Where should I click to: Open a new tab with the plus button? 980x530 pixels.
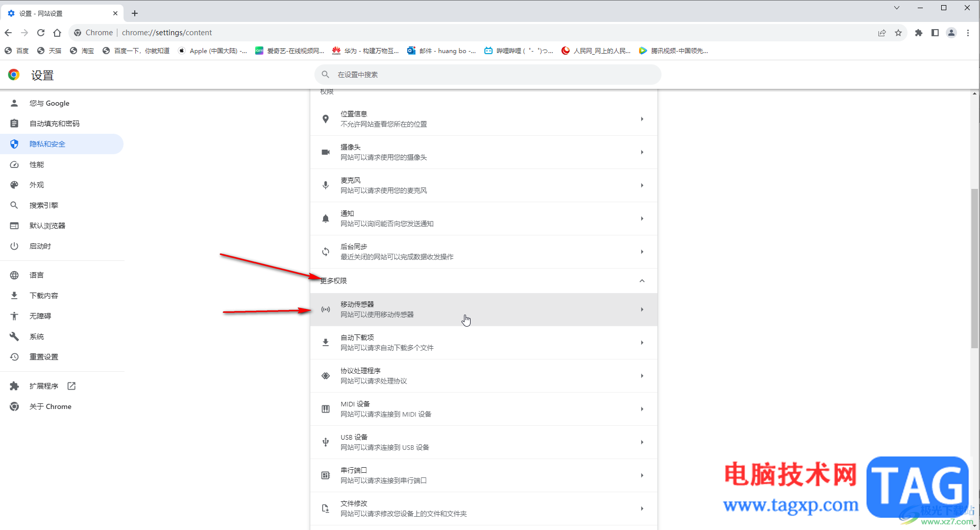(135, 13)
